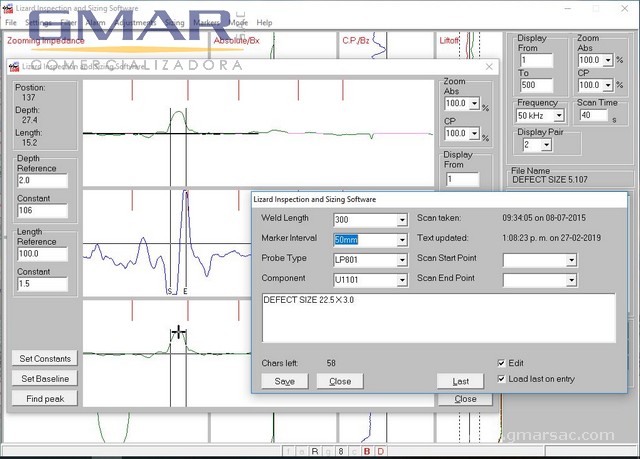Toggle the Edit checkbox
Screen dimensions: 640x459
tap(501, 363)
